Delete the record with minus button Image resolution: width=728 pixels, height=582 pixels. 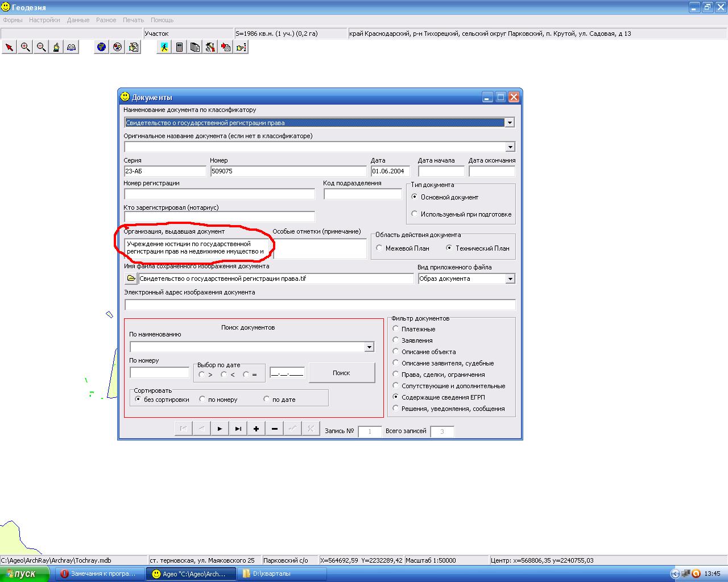(x=274, y=429)
